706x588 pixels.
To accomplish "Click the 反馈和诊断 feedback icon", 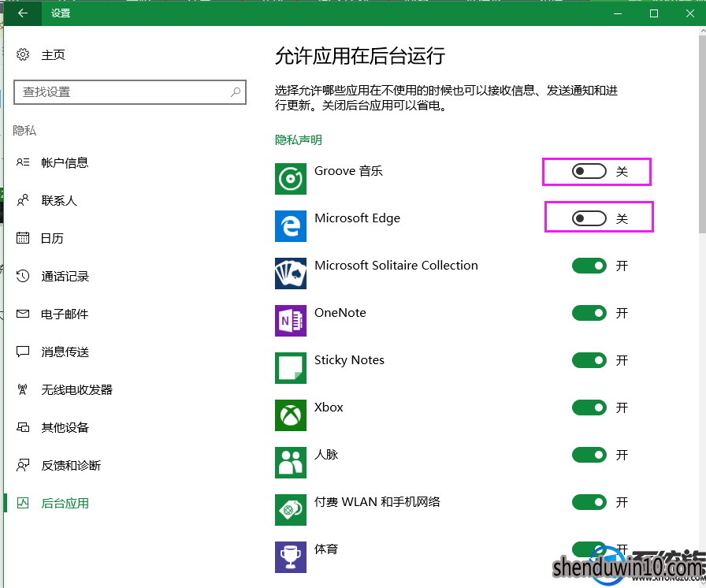I will coord(23,464).
